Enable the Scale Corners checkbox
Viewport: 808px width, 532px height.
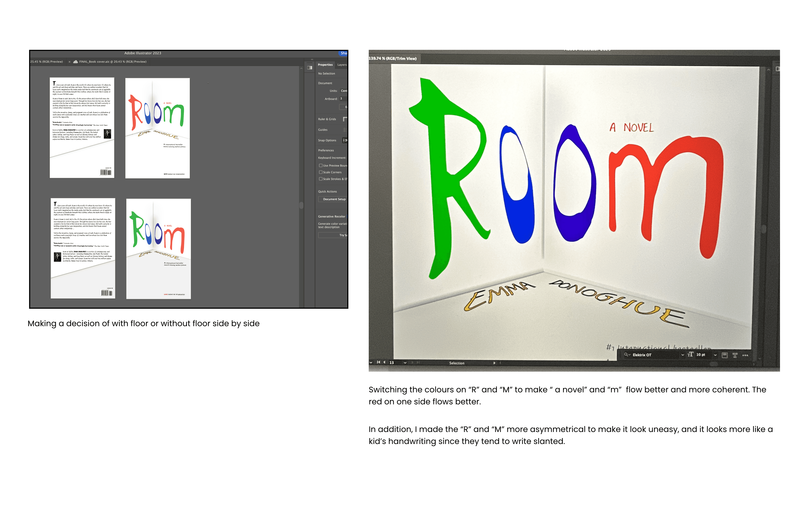point(321,173)
